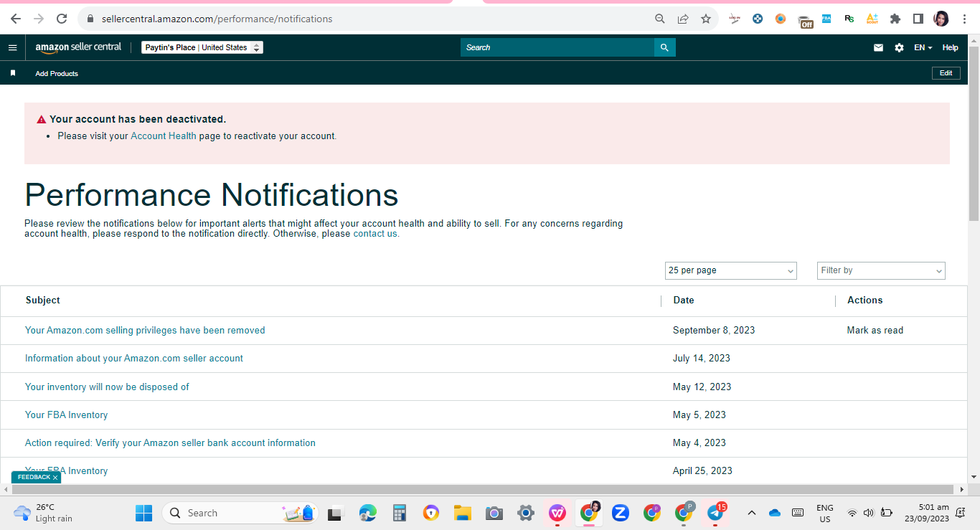This screenshot has height=530, width=980.
Task: Click the bookmark flag icon beside Add Products
Action: 12,73
